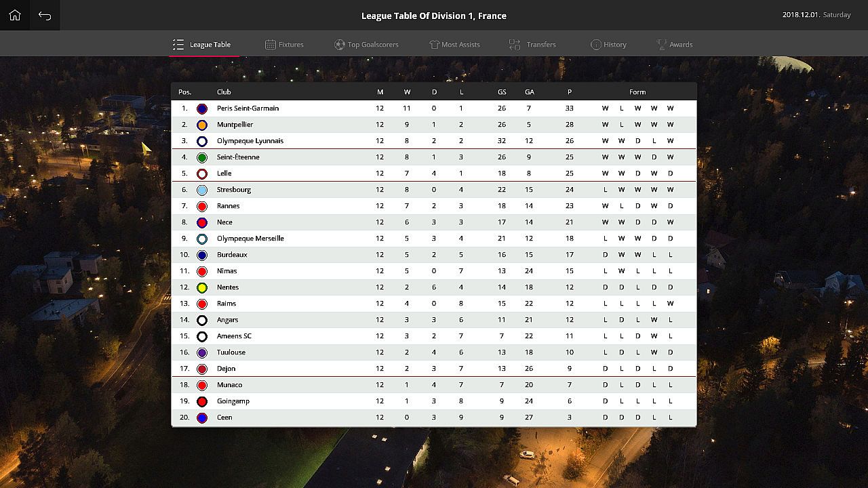Viewport: 868px width, 488px height.
Task: Go to the Transfers tab
Action: point(533,45)
